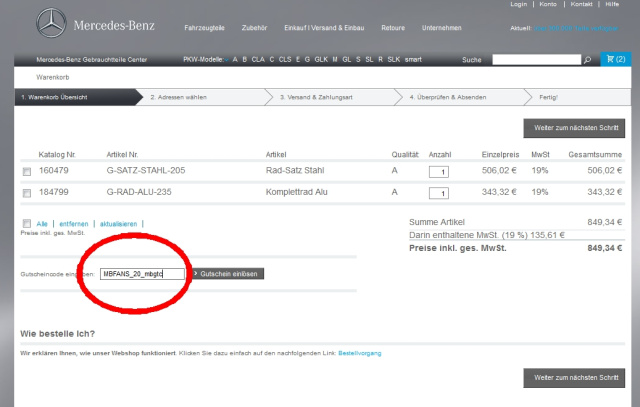The height and width of the screenshot is (407, 640).
Task: Click the 'über 300.000 Teile verfügbar' link
Action: [576, 28]
